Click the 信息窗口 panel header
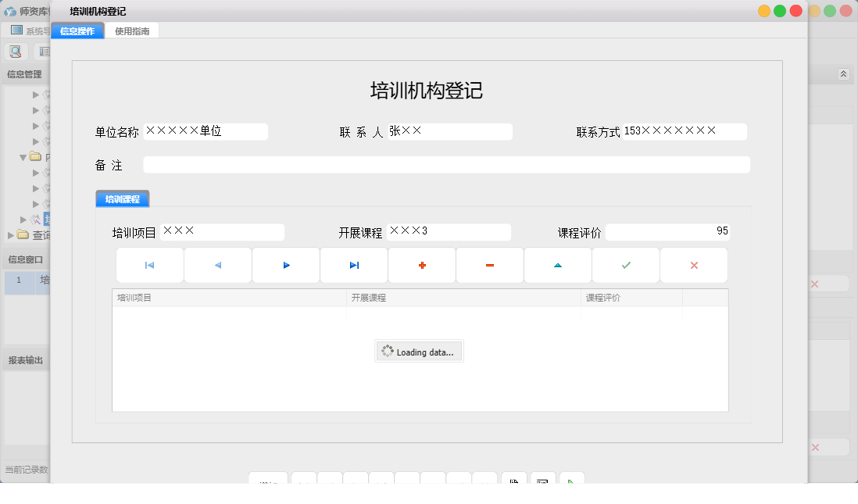Viewport: 858px width, 504px height. [26, 259]
